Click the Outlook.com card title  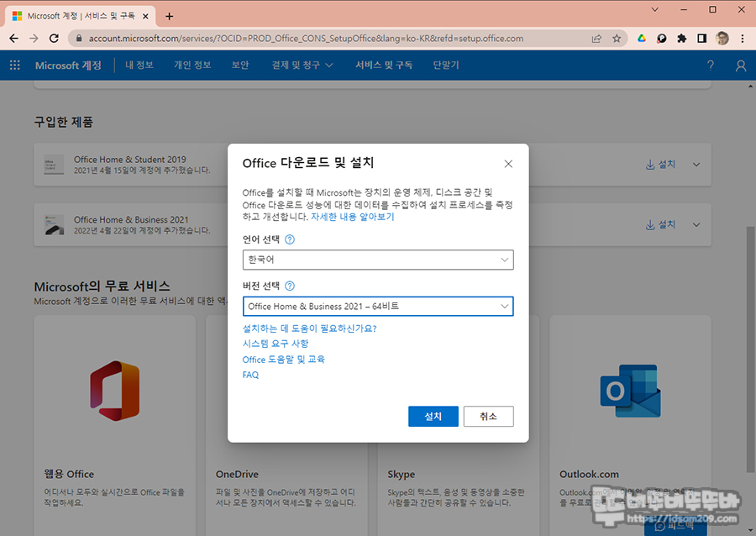point(589,475)
